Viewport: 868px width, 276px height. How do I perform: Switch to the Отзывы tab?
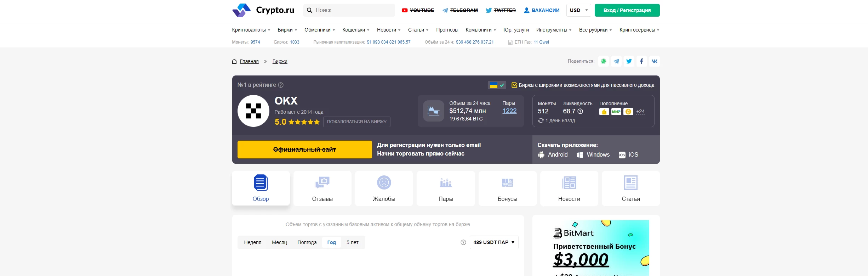coord(322,188)
